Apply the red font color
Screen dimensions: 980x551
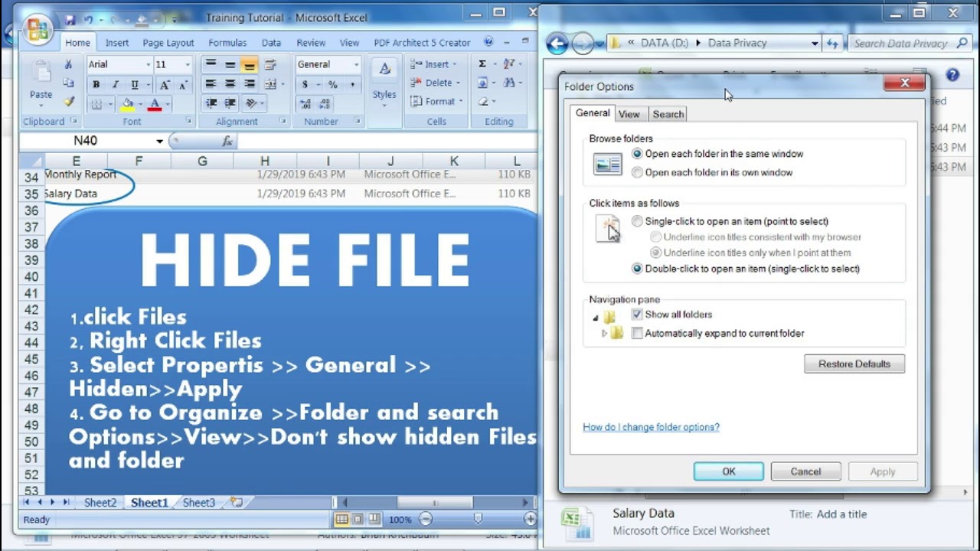pyautogui.click(x=155, y=103)
